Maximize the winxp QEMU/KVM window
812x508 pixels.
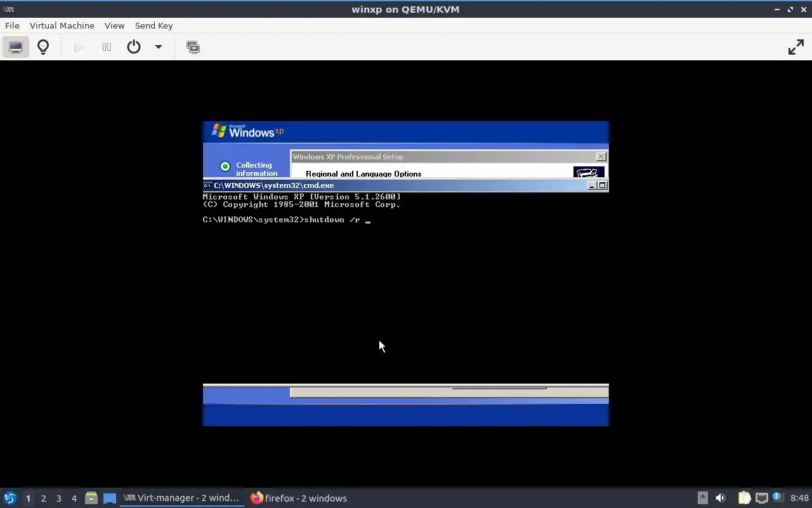(x=790, y=10)
